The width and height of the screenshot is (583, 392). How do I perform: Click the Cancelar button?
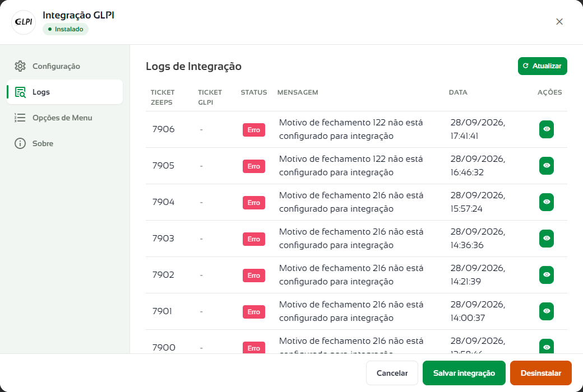click(x=392, y=373)
